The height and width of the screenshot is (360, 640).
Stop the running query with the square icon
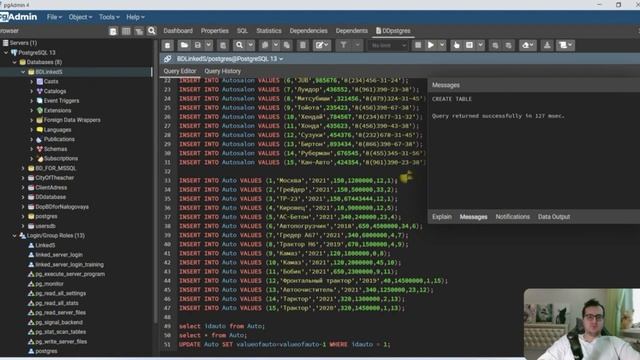[418, 45]
